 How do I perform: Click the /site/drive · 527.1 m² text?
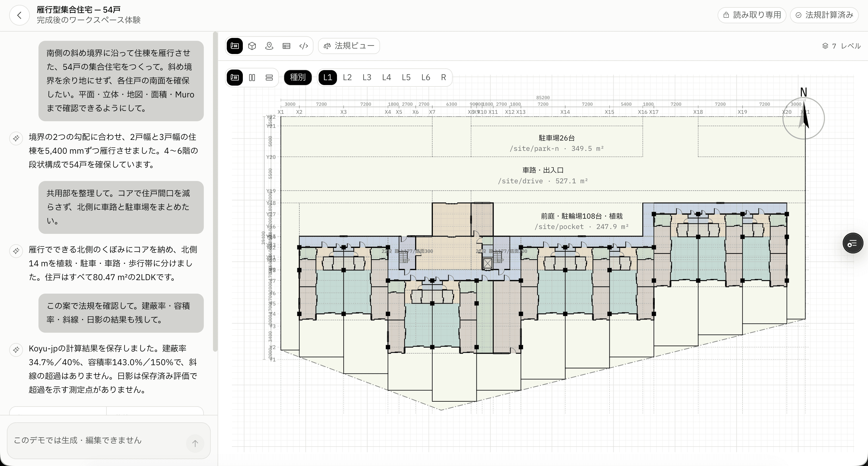[543, 181]
